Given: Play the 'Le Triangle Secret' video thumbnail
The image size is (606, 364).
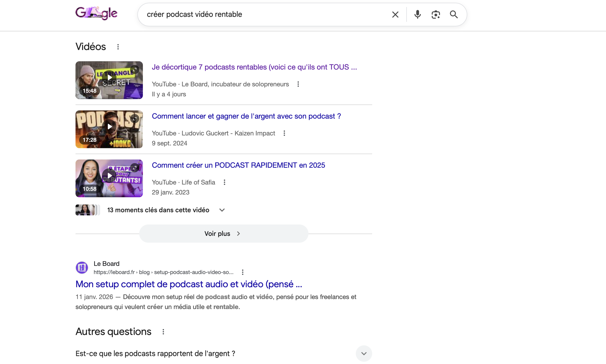Looking at the screenshot, I should (109, 80).
